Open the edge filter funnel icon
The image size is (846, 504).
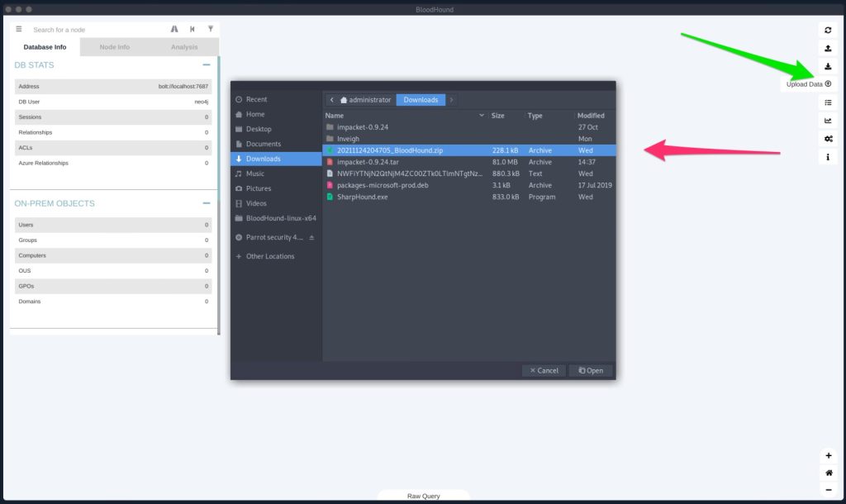tap(211, 29)
